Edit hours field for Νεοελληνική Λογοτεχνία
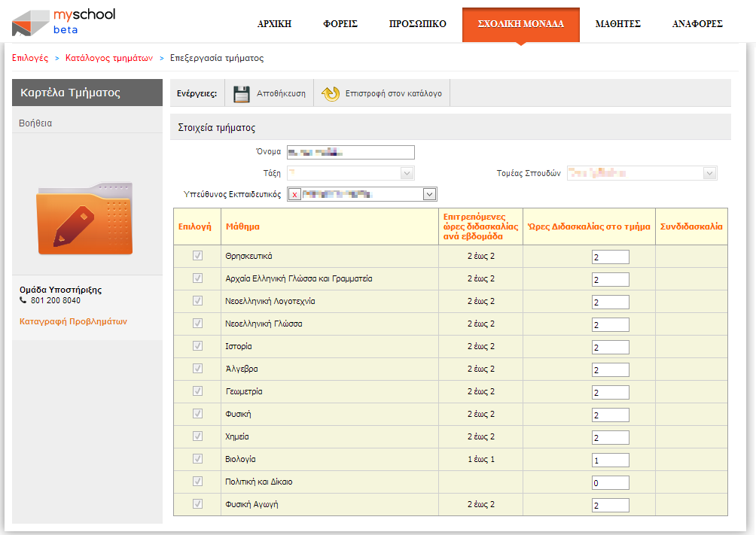This screenshot has width=756, height=535. [x=611, y=302]
